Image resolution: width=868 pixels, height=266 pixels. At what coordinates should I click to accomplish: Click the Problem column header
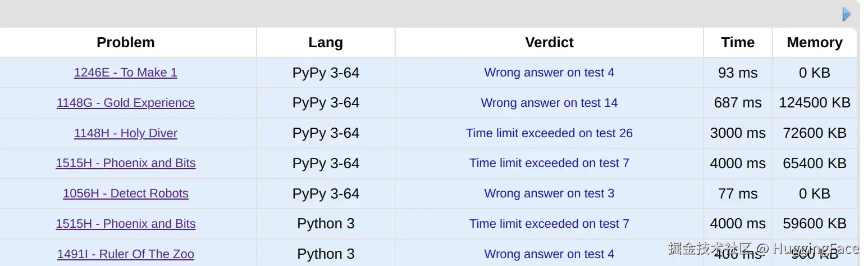pos(126,43)
